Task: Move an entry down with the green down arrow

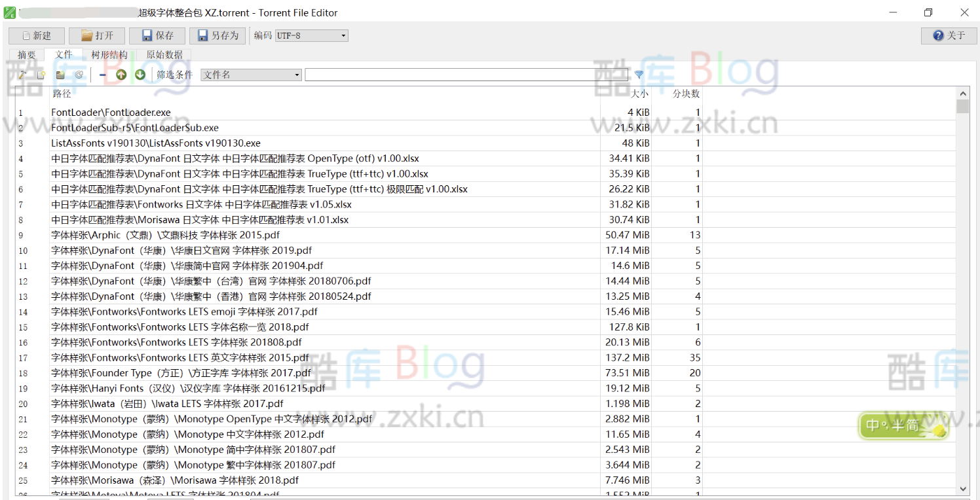Action: [140, 74]
